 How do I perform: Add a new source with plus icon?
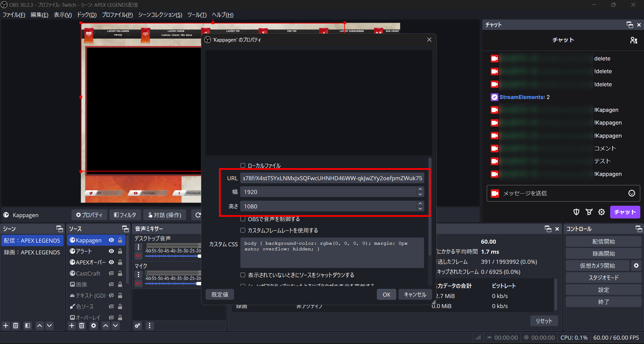[x=72, y=326]
